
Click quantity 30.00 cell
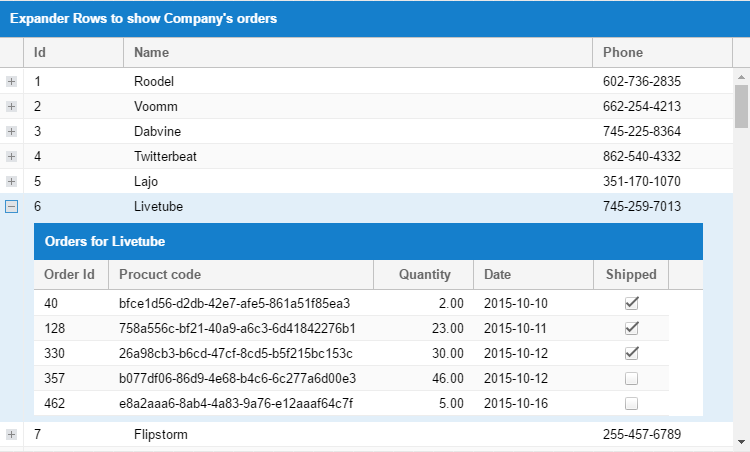[x=424, y=353]
